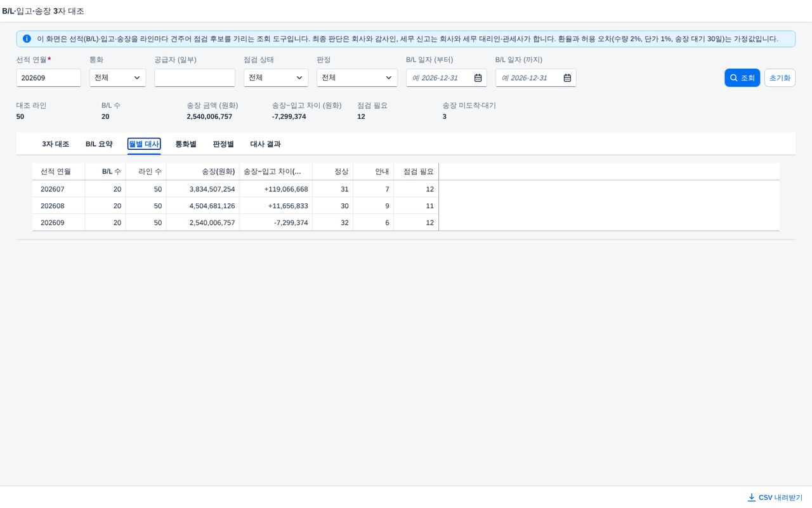
Task: Go to the 대사 결과 tab
Action: coord(265,144)
